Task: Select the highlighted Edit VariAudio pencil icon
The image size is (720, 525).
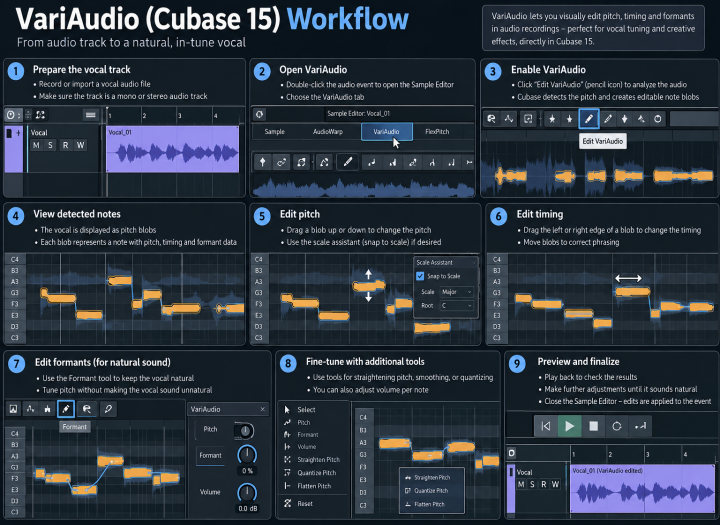Action: [x=589, y=119]
